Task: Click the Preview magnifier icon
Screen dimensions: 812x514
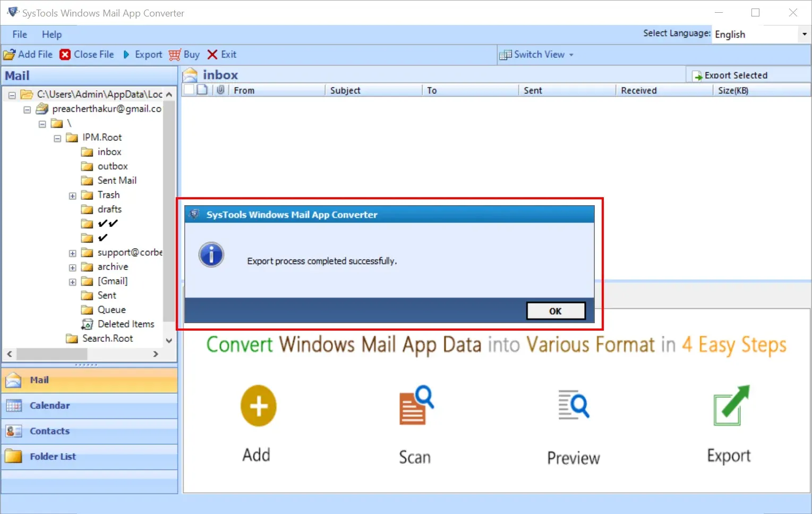Action: pyautogui.click(x=574, y=405)
